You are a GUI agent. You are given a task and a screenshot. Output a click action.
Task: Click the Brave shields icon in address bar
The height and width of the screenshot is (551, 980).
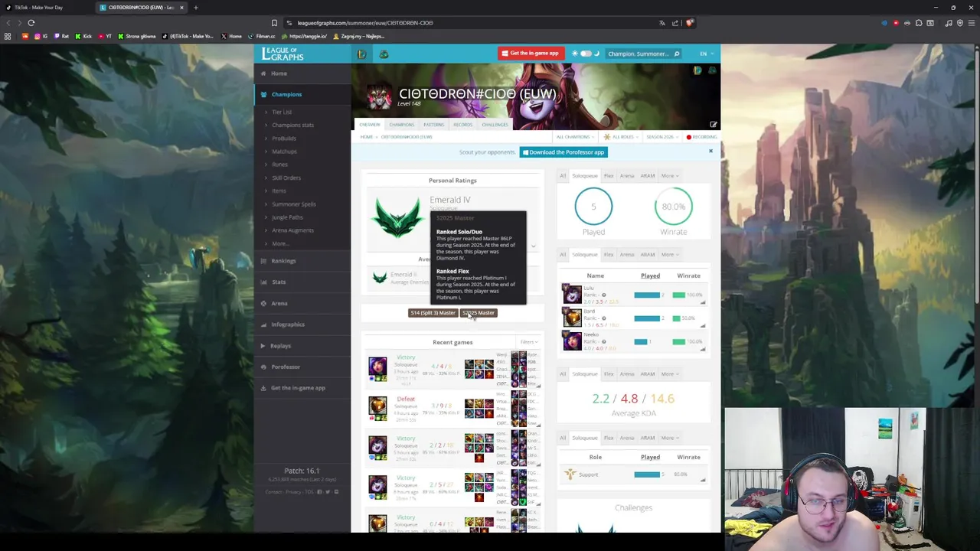(690, 23)
